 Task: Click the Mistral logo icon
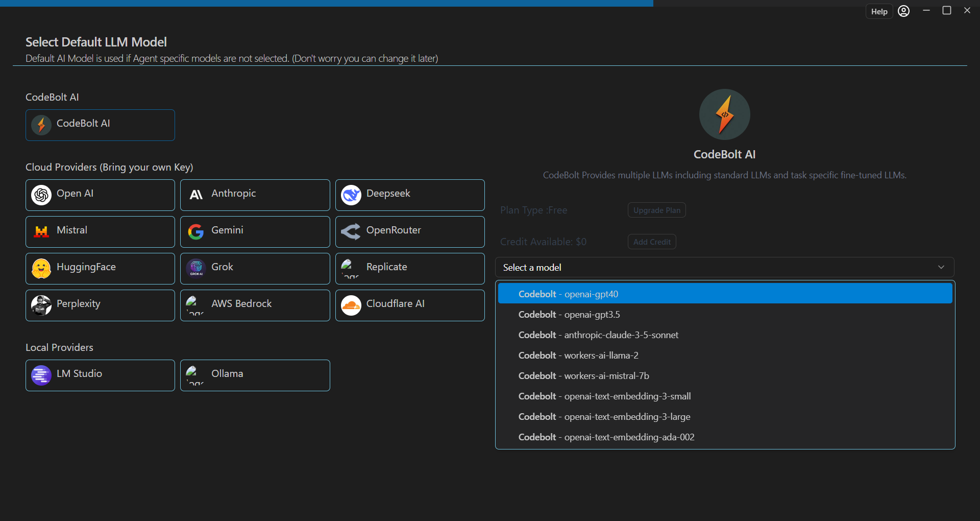coord(41,231)
